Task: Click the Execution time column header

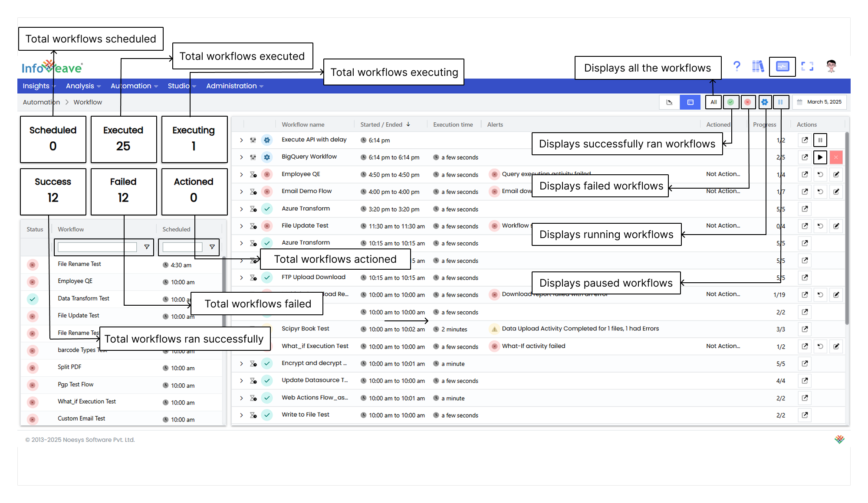Action: tap(453, 124)
